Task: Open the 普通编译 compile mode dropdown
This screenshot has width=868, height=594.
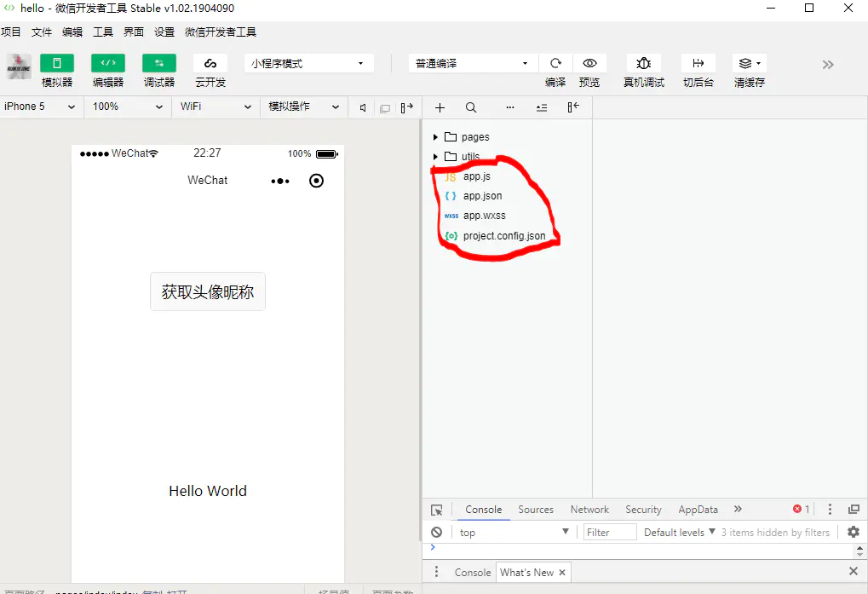Action: coord(474,63)
